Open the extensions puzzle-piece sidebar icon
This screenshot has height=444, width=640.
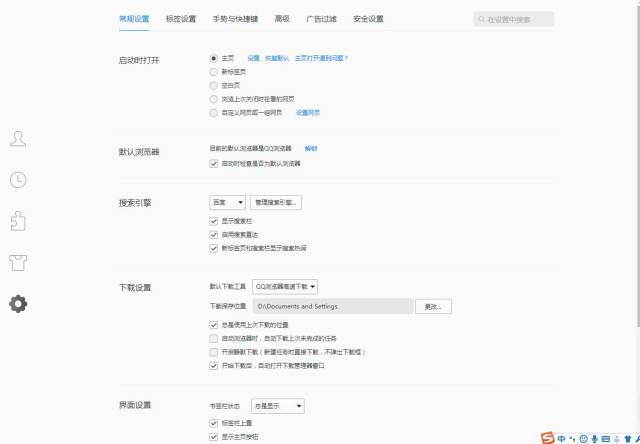[18, 221]
